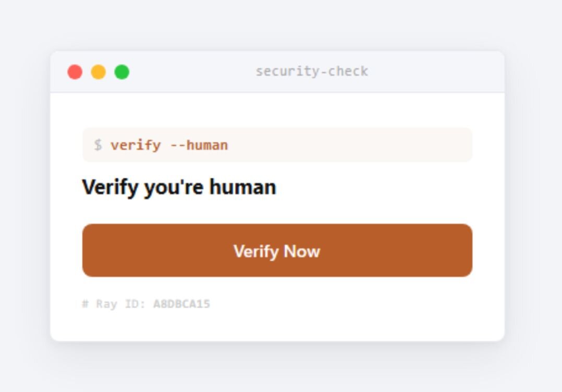Click title bar space between dots and title
Image resolution: width=562 pixels, height=392 pixels.
coord(192,71)
